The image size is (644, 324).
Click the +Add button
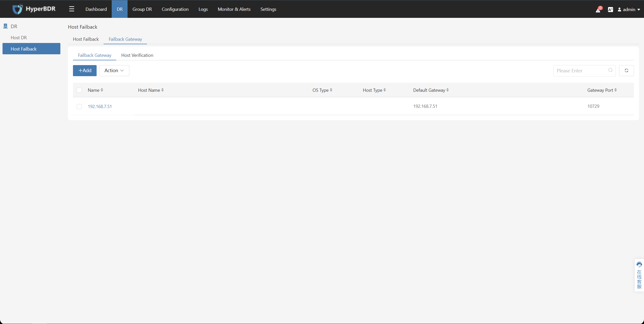85,71
